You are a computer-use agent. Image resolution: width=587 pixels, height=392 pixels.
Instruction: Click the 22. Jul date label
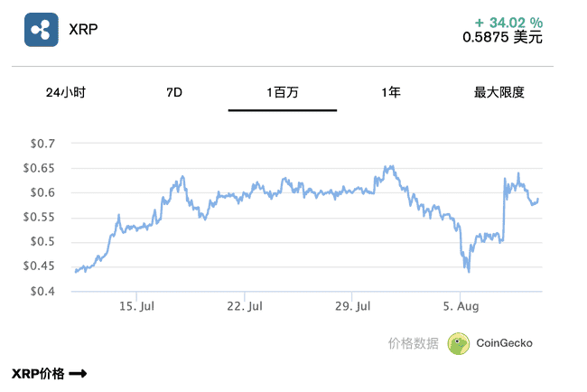pos(245,306)
